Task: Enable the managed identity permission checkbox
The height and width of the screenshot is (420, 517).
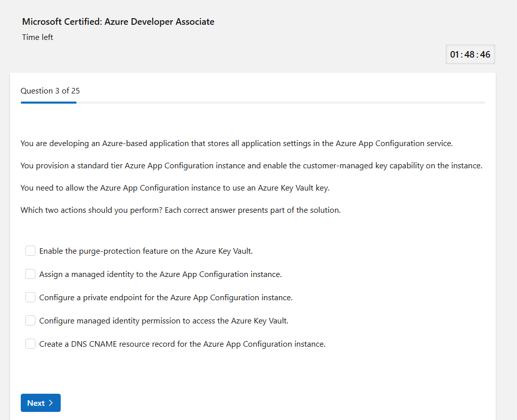Action: tap(30, 320)
